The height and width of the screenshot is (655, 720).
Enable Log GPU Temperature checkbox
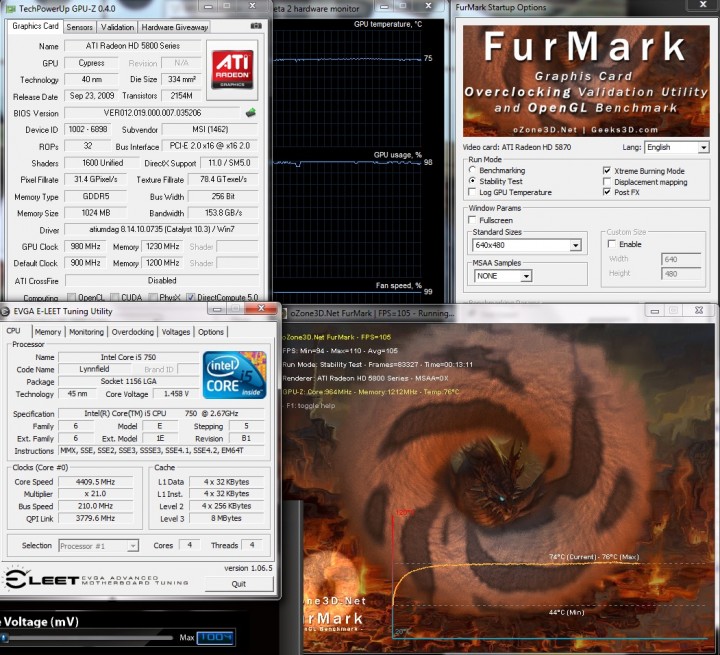click(472, 192)
